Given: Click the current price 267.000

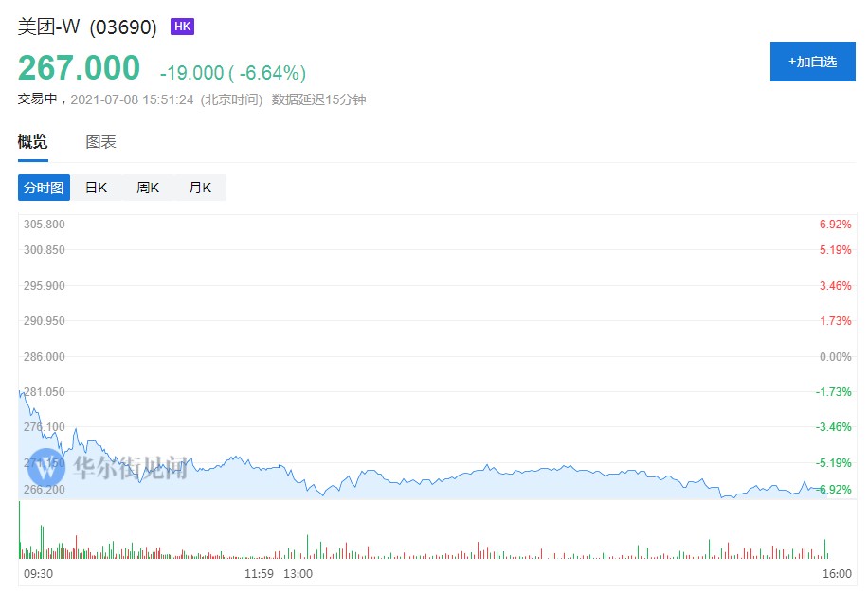Looking at the screenshot, I should pos(79,68).
